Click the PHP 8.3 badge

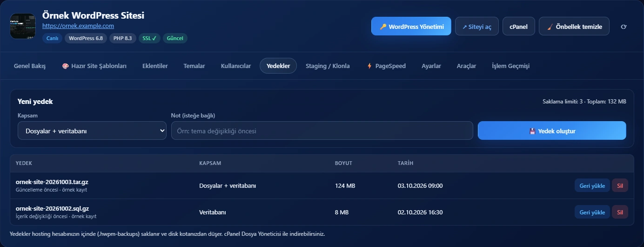[123, 38]
